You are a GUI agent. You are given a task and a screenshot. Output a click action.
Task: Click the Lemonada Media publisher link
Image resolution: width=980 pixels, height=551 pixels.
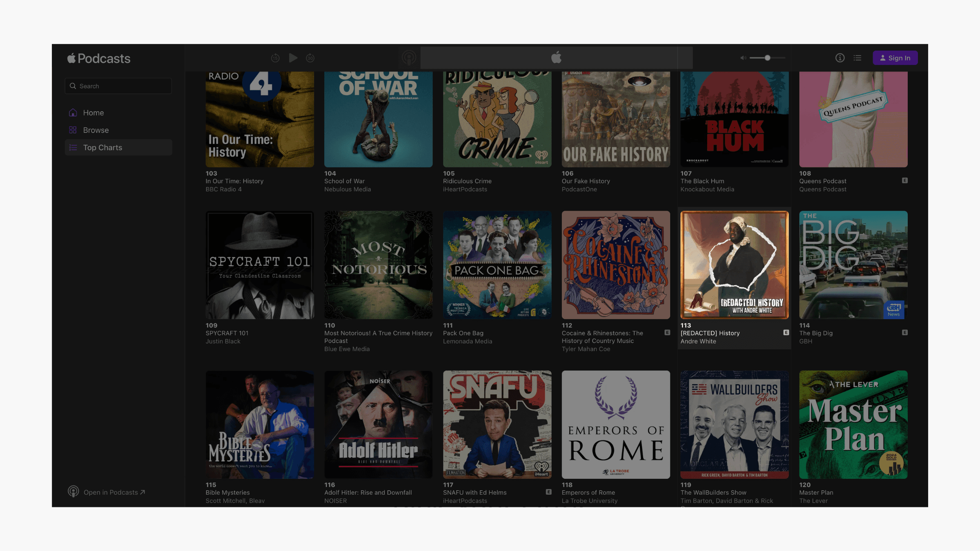click(467, 341)
